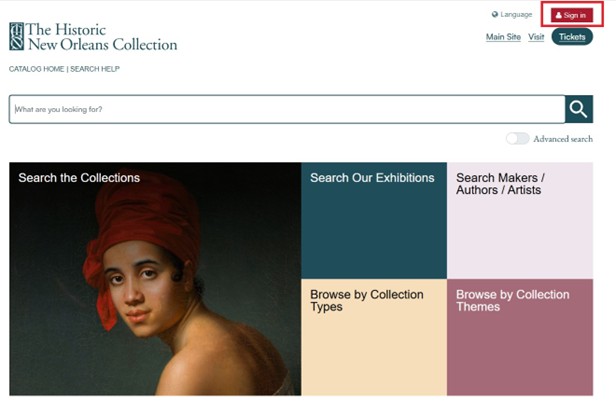Open the Visit link

pos(536,37)
